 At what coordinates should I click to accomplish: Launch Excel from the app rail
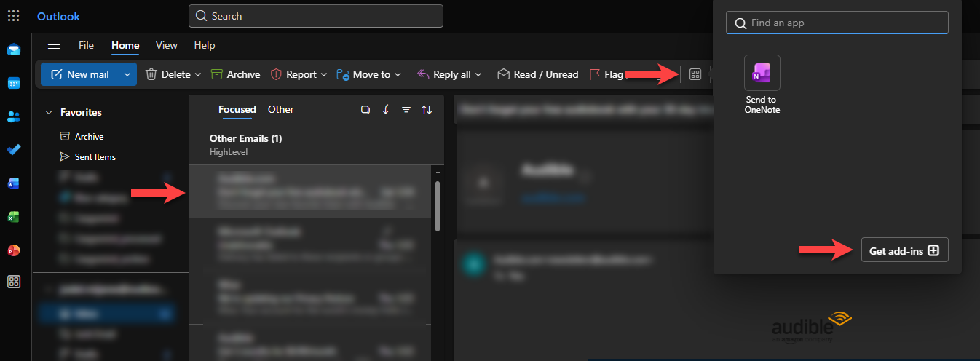coord(14,217)
